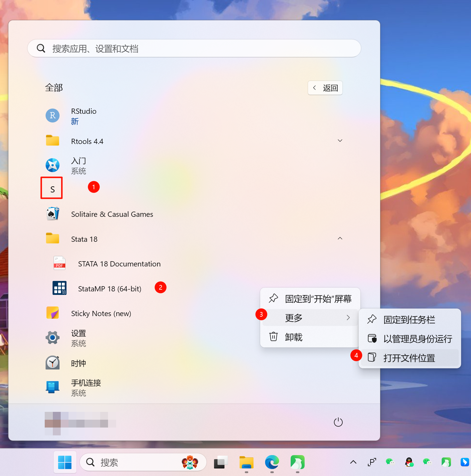
Task: Click the Windows Start button
Action: [x=65, y=462]
